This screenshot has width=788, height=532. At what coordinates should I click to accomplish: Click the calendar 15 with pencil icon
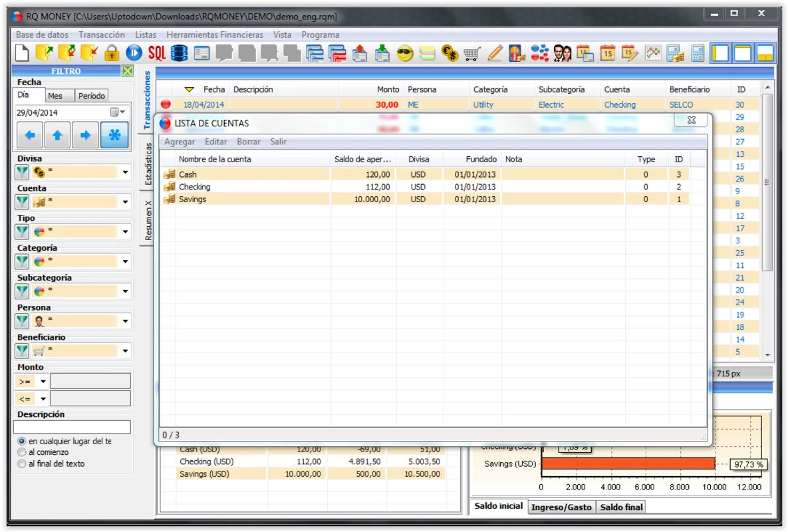[630, 53]
